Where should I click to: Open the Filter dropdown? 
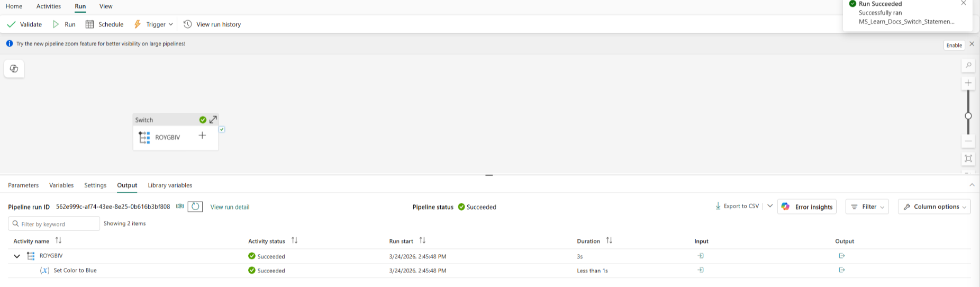coord(867,207)
